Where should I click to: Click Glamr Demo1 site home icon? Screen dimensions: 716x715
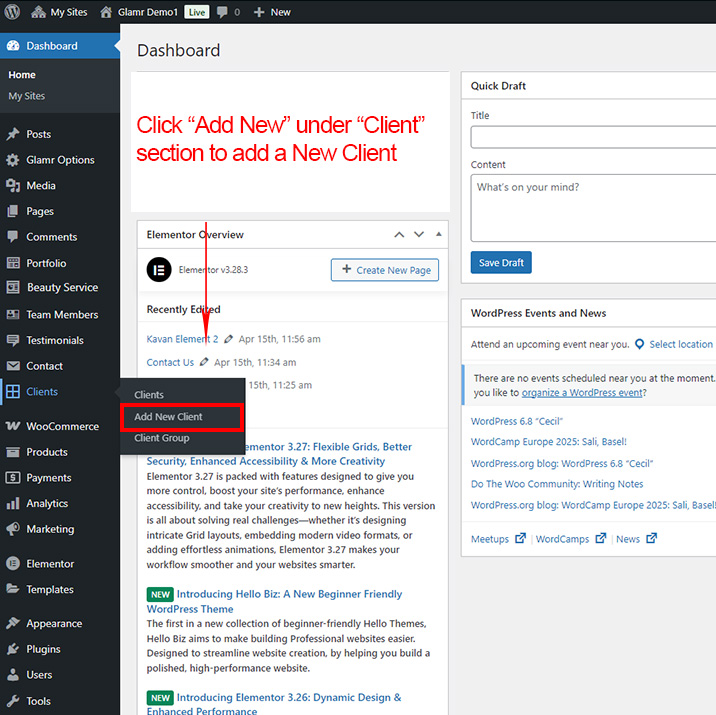[106, 12]
